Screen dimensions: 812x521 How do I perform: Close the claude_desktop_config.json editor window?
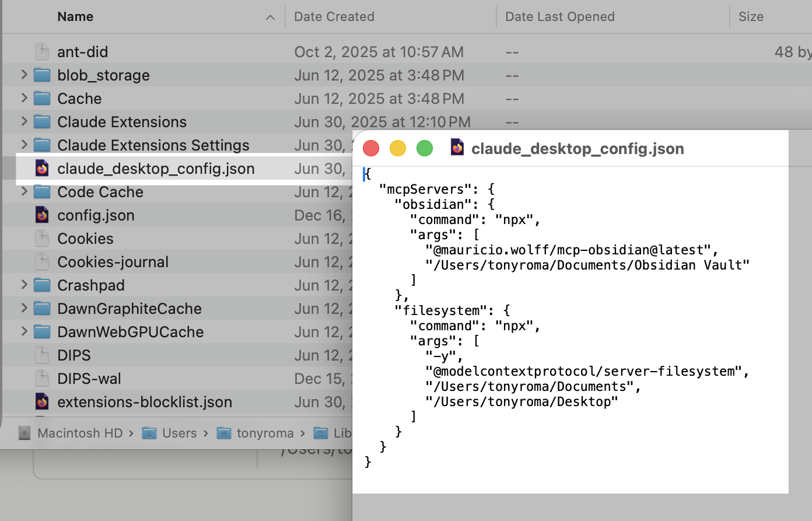click(x=371, y=148)
